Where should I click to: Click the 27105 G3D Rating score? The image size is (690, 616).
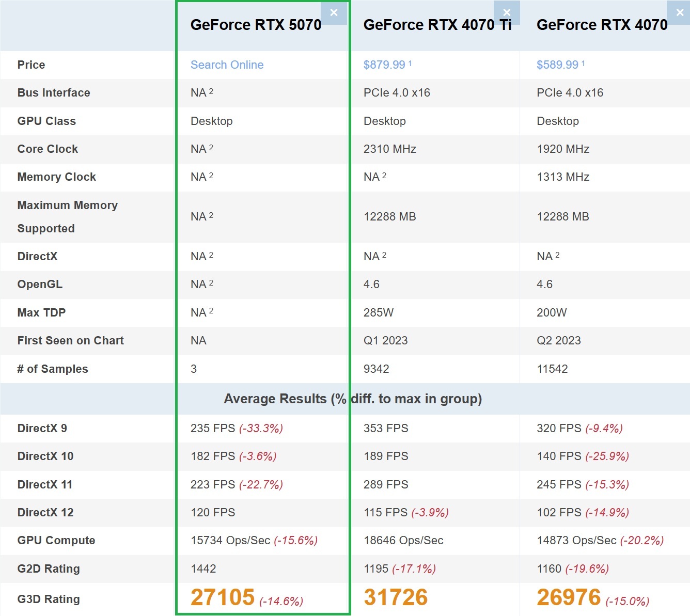click(223, 598)
